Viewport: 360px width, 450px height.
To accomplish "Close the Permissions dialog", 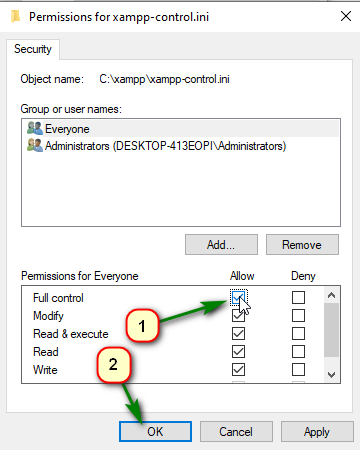I will (x=346, y=16).
